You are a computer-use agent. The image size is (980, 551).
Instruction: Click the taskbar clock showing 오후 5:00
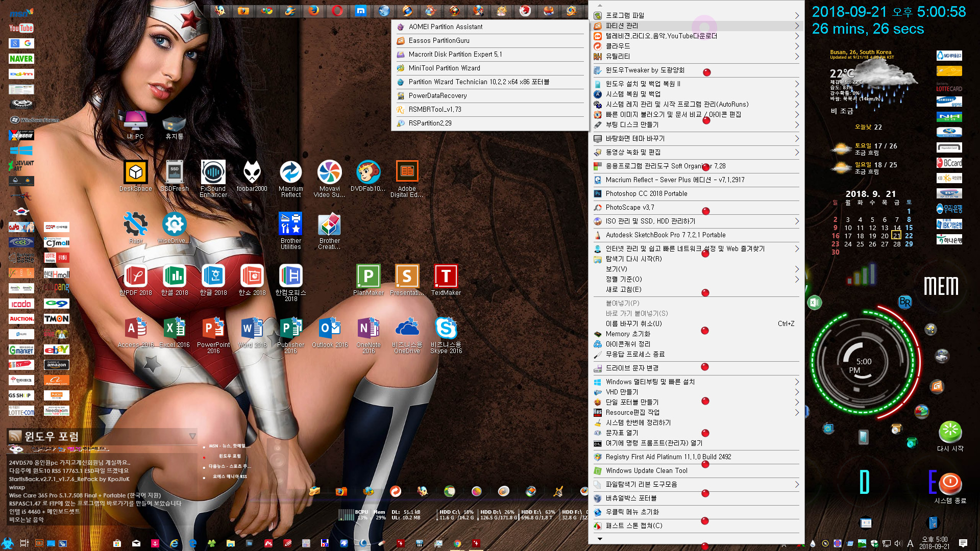[935, 543]
